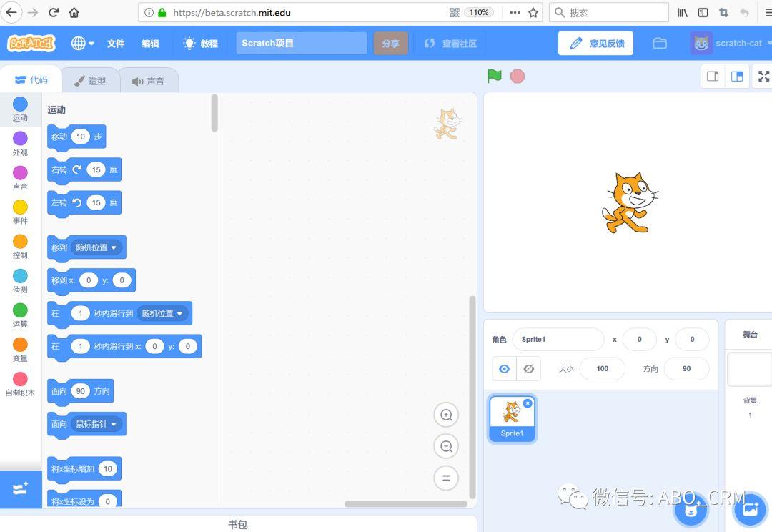Viewport: 772px width, 532px height.
Task: Click the 分享 share button
Action: (390, 44)
